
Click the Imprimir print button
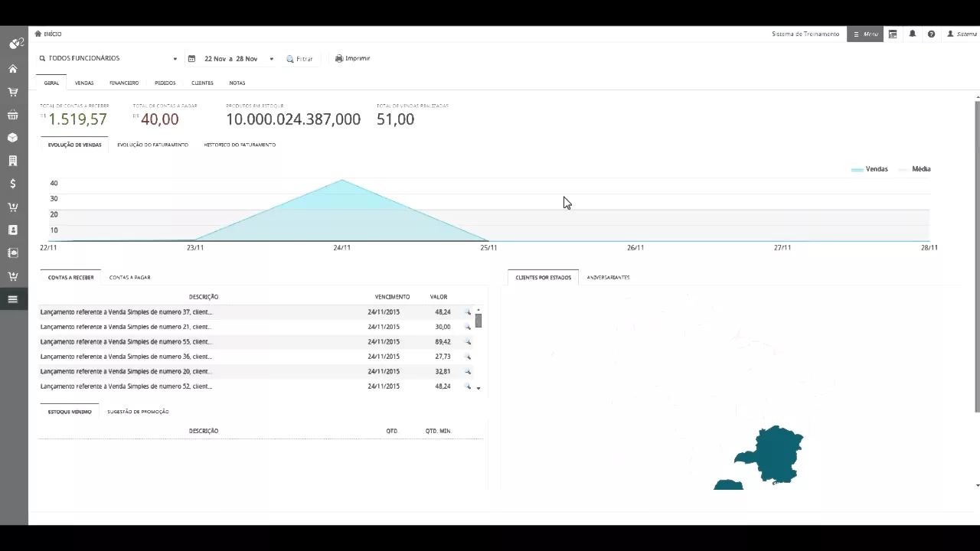[353, 58]
